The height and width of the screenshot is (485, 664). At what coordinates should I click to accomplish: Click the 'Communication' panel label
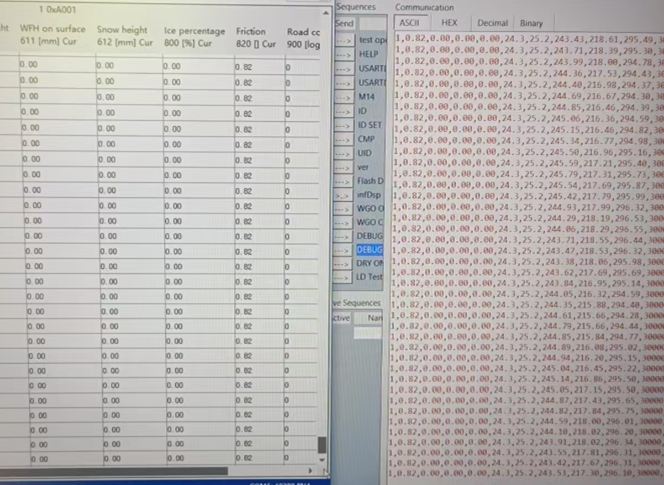424,7
